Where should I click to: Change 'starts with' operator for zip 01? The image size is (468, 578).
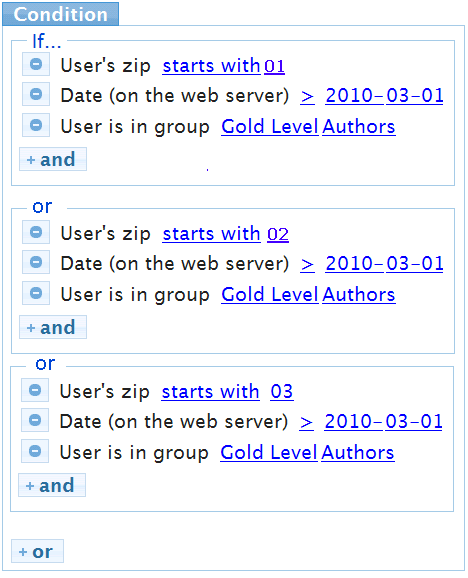click(x=211, y=66)
